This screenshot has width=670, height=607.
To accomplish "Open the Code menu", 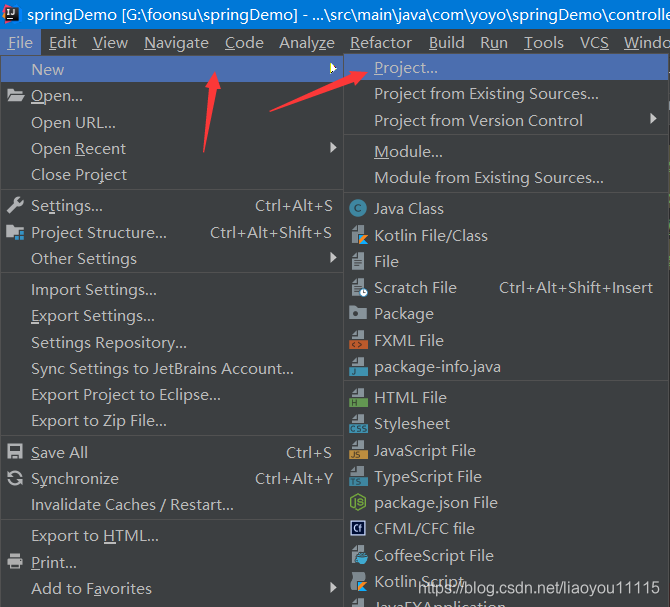I will [244, 43].
